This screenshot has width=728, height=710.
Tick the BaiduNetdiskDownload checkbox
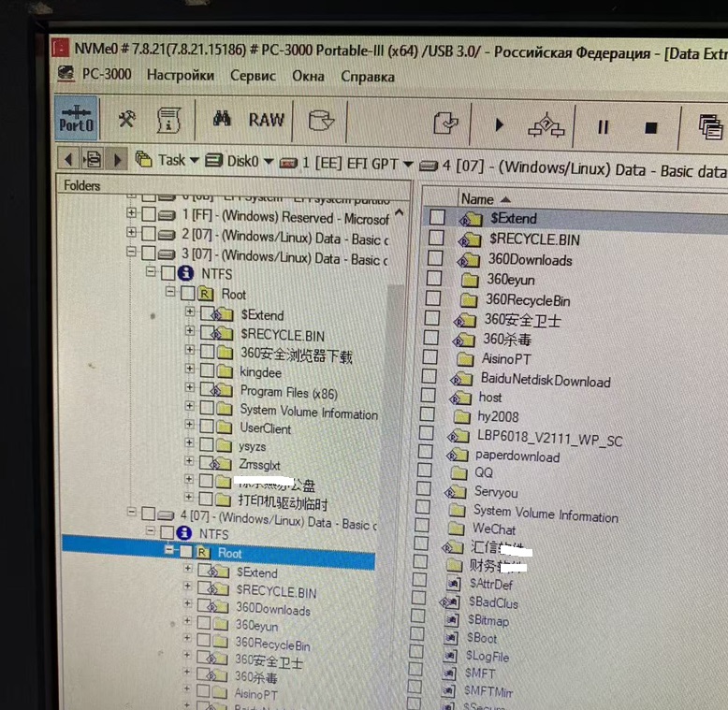click(x=429, y=376)
